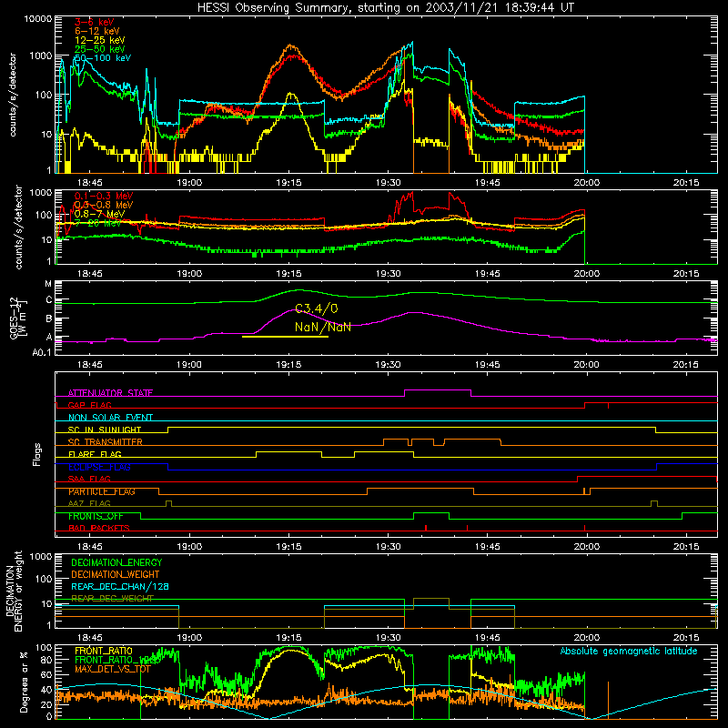Screen dimensions: 728x728
Task: Select the 'PARTICLE_FLAG' flag label
Action: click(x=102, y=491)
